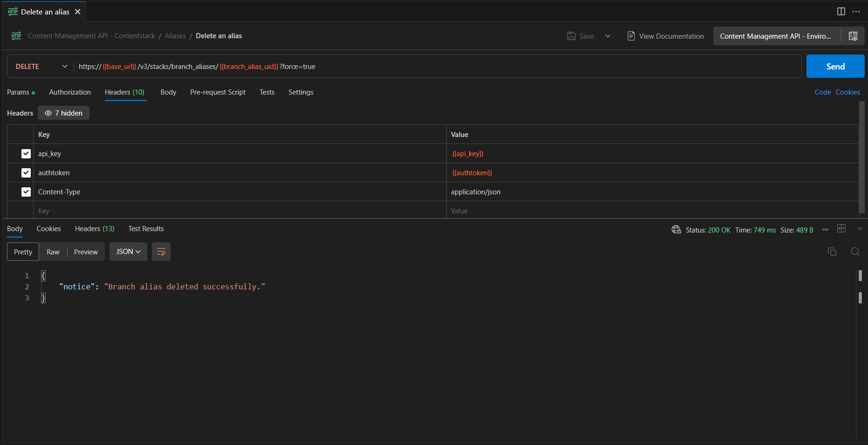This screenshot has height=445, width=868.
Task: Open the two-pane split view icon
Action: click(x=841, y=12)
